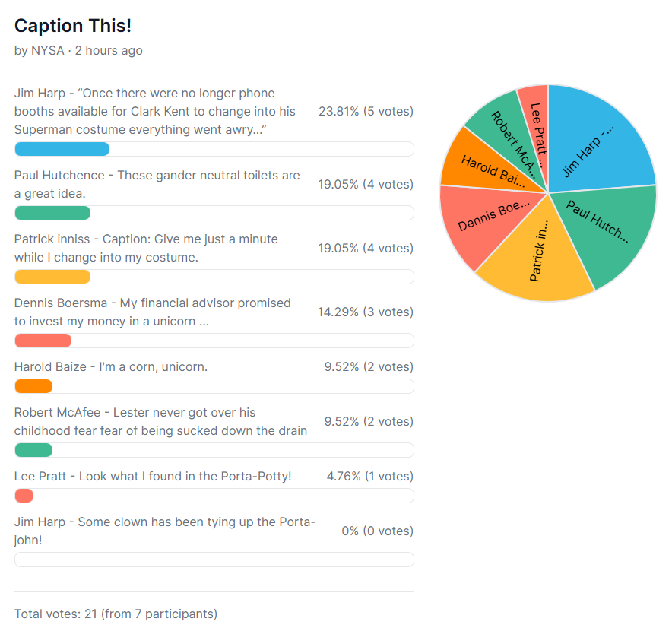Select Paul Hutchence's gander neutral toilets caption

[157, 185]
